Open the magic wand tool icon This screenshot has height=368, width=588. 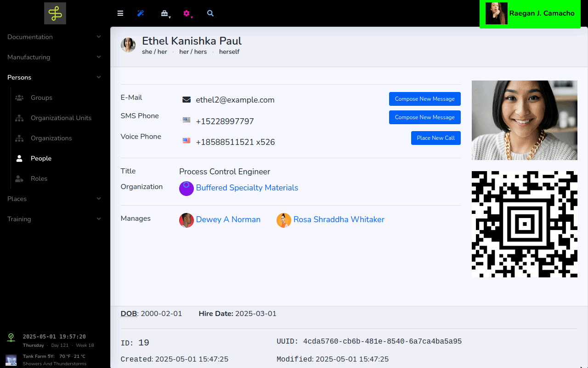tap(141, 13)
